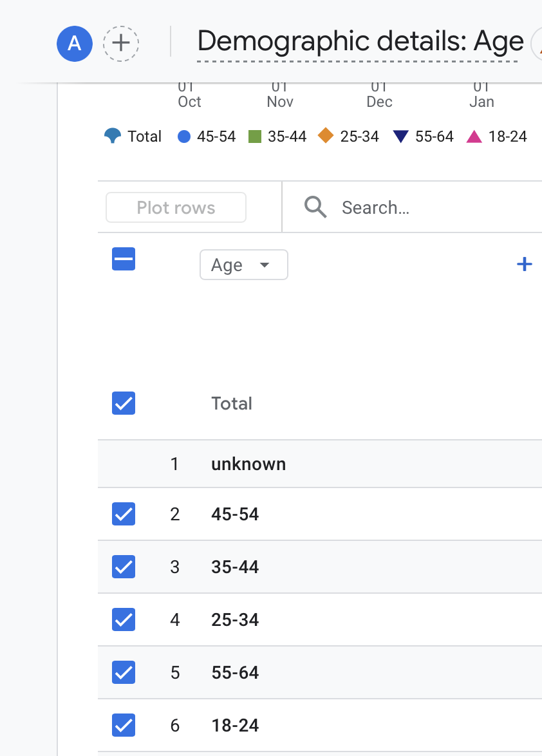
Task: Deselect the 35-44 row checkbox
Action: 124,567
